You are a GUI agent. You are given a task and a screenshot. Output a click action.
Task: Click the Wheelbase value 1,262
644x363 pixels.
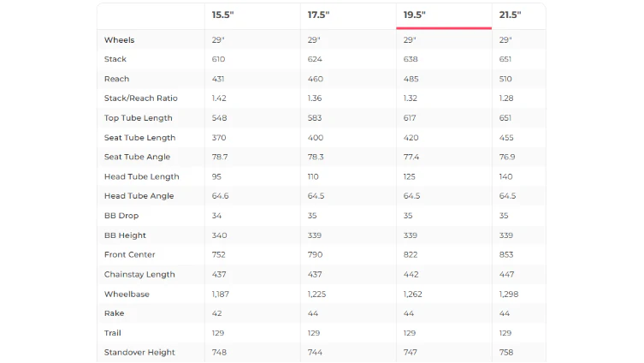point(412,295)
